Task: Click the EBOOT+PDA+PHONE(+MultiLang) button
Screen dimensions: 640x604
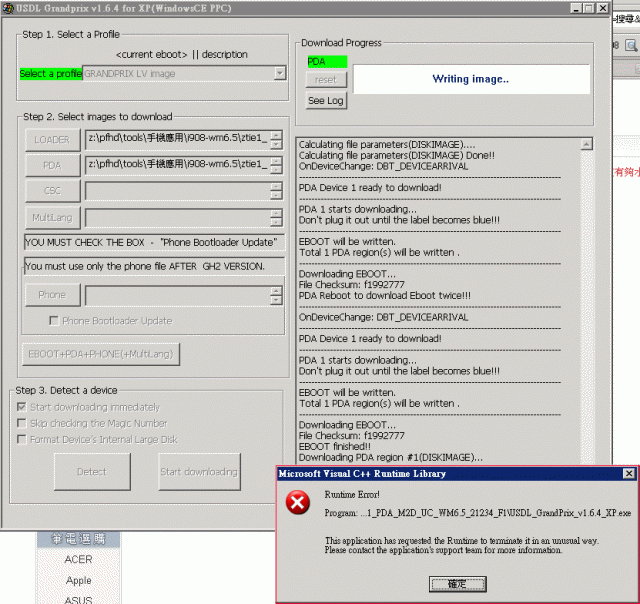Action: pyautogui.click(x=101, y=354)
